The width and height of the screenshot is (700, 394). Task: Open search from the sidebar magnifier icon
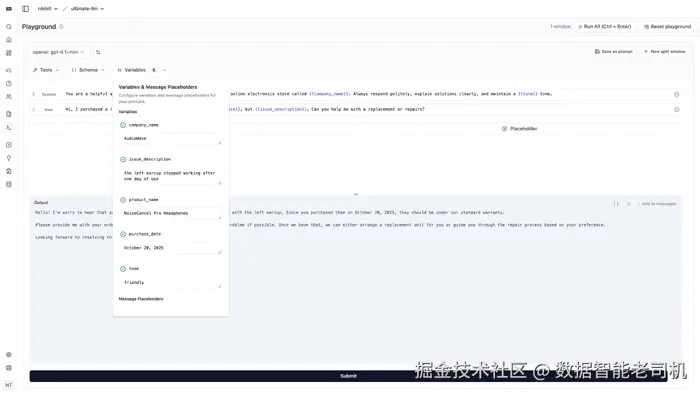(x=8, y=27)
